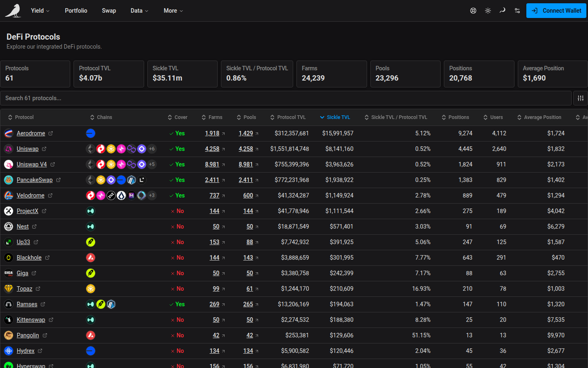
Task: Click the Farms 24,239 stat card
Action: 332,74
